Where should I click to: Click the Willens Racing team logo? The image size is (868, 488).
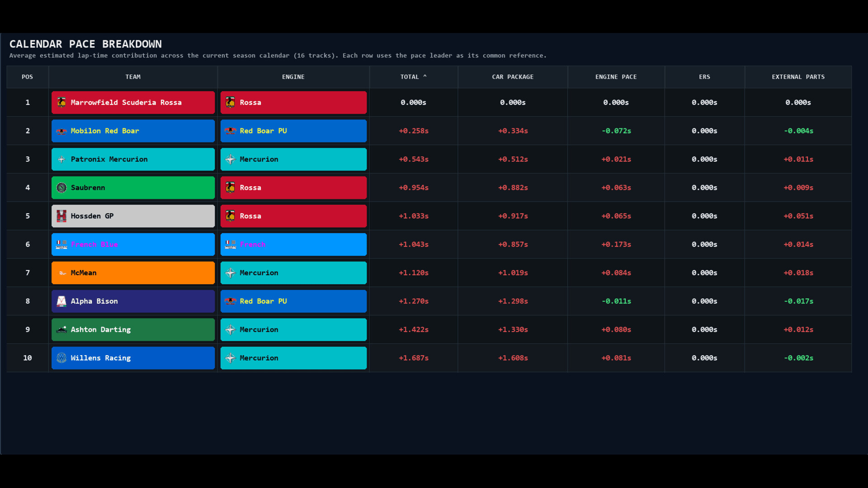[x=61, y=358]
